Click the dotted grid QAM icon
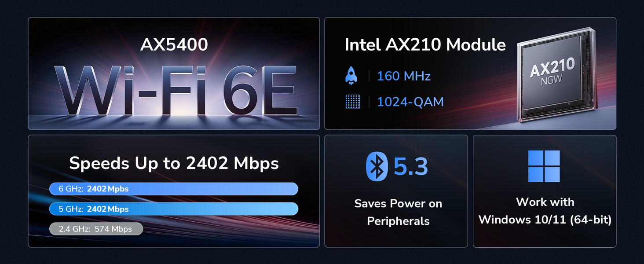Image resolution: width=644 pixels, height=264 pixels. [x=352, y=102]
